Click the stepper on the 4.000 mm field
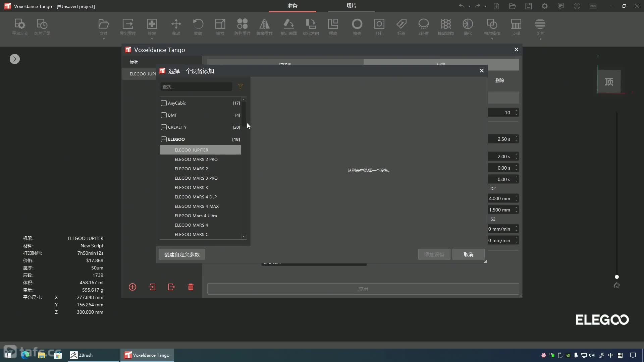The image size is (644, 362). tap(517, 198)
